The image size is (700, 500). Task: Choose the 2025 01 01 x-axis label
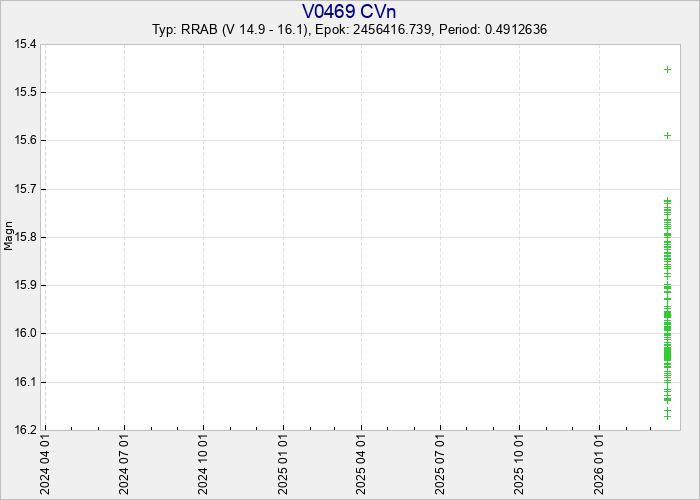(x=284, y=464)
